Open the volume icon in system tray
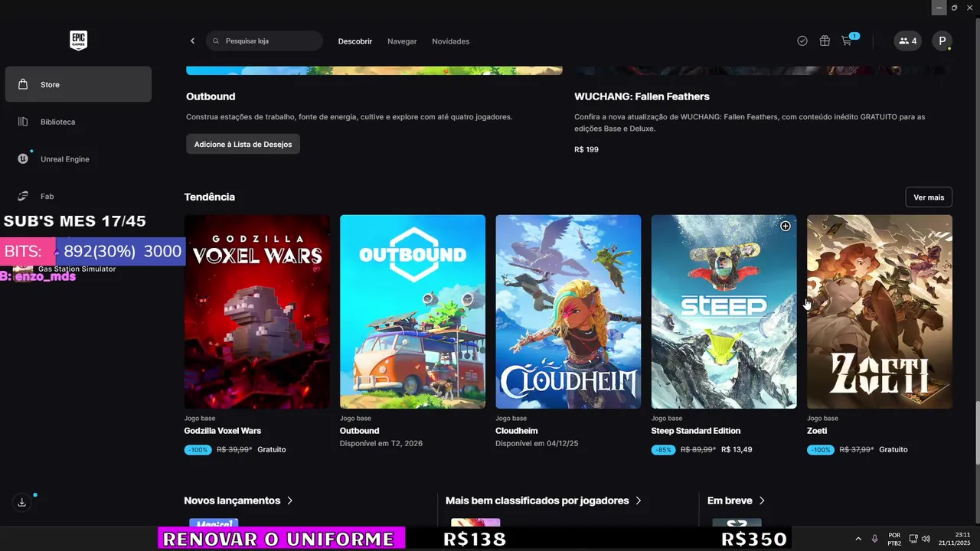The height and width of the screenshot is (551, 980). coord(926,539)
